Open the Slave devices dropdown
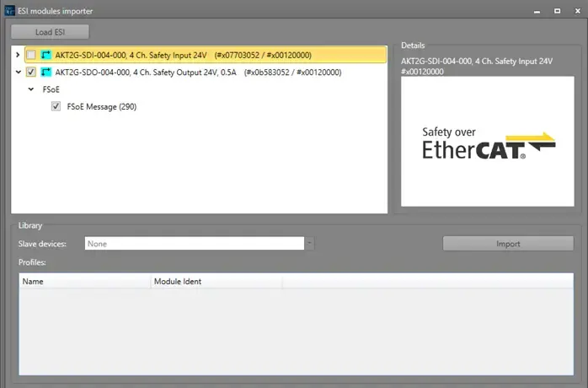Screen dimensions: 588x388 click(309, 244)
